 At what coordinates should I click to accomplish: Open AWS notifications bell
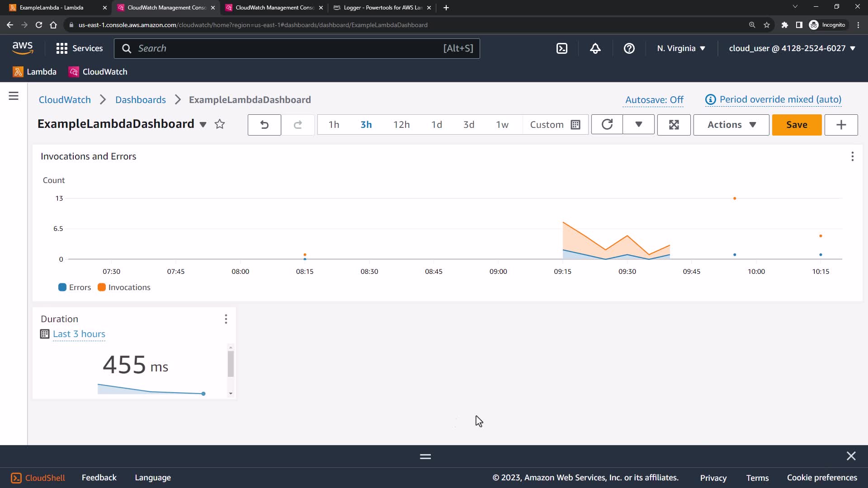[595, 48]
